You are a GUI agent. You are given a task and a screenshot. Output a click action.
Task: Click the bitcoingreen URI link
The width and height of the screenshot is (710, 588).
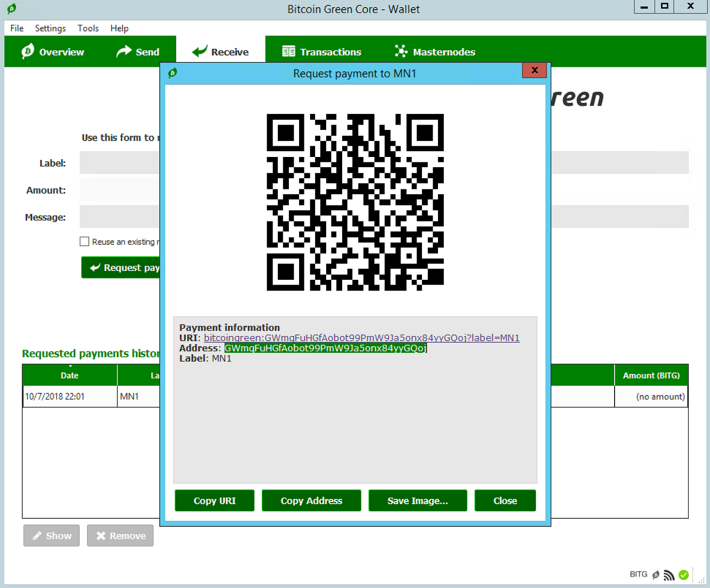click(x=362, y=338)
